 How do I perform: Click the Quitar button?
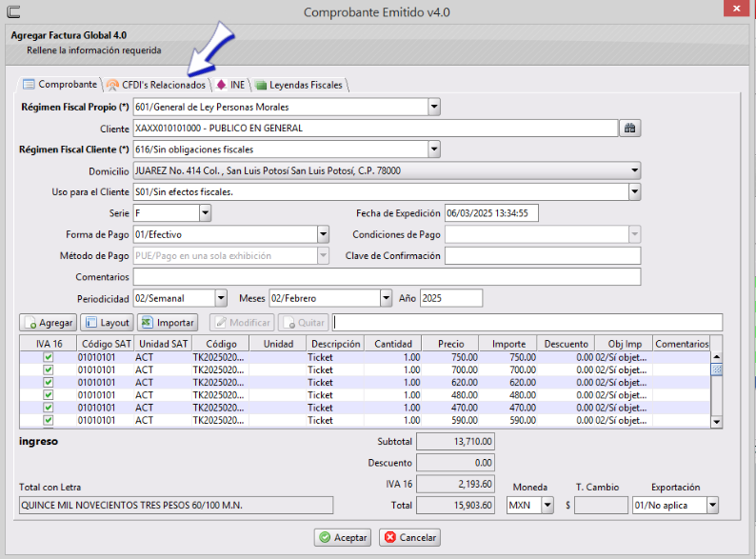[x=304, y=323]
